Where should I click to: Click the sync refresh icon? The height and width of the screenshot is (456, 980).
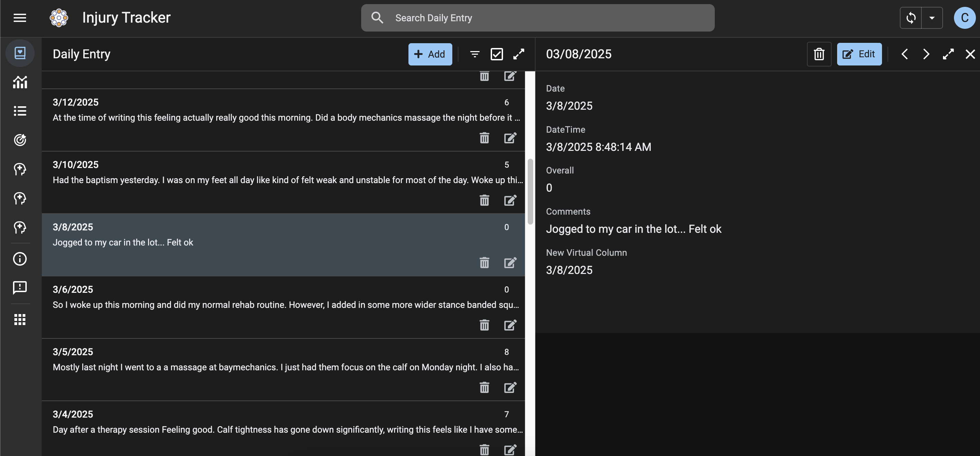point(911,18)
